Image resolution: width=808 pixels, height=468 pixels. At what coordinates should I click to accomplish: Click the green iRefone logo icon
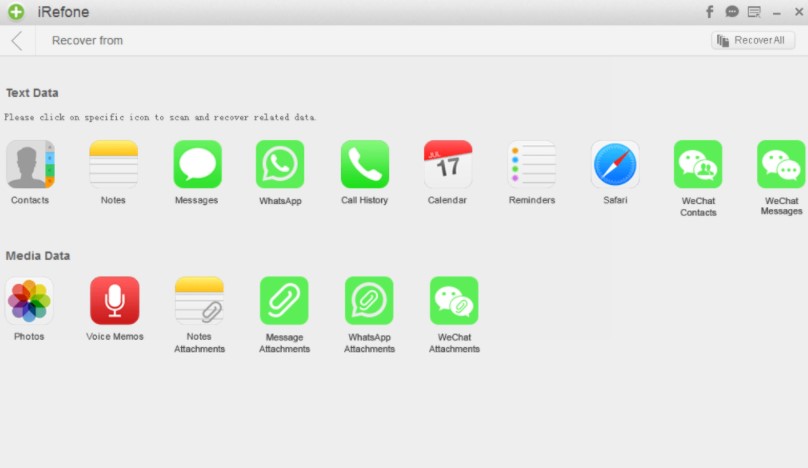click(16, 11)
